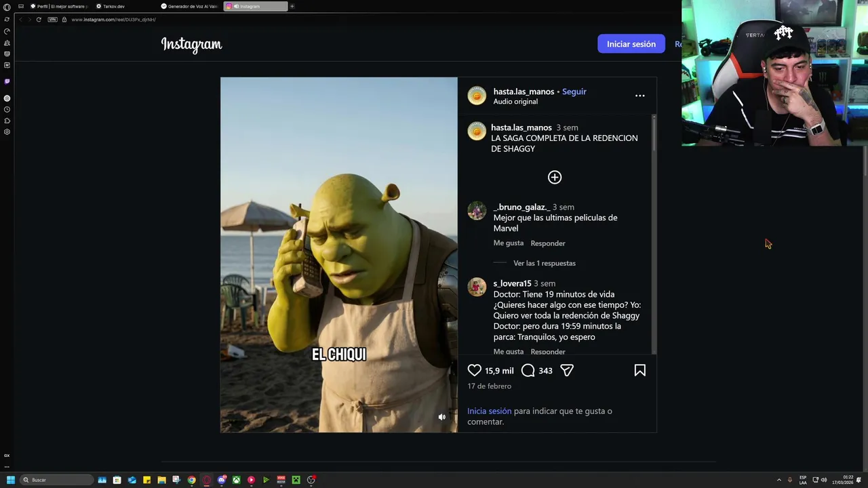Click the taskbar Buscar search box
Screen dimensions: 868x488
pos(57,480)
